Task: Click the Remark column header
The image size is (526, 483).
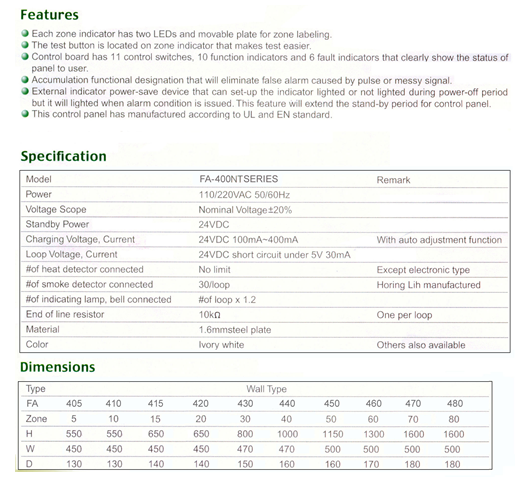Action: pos(393,180)
